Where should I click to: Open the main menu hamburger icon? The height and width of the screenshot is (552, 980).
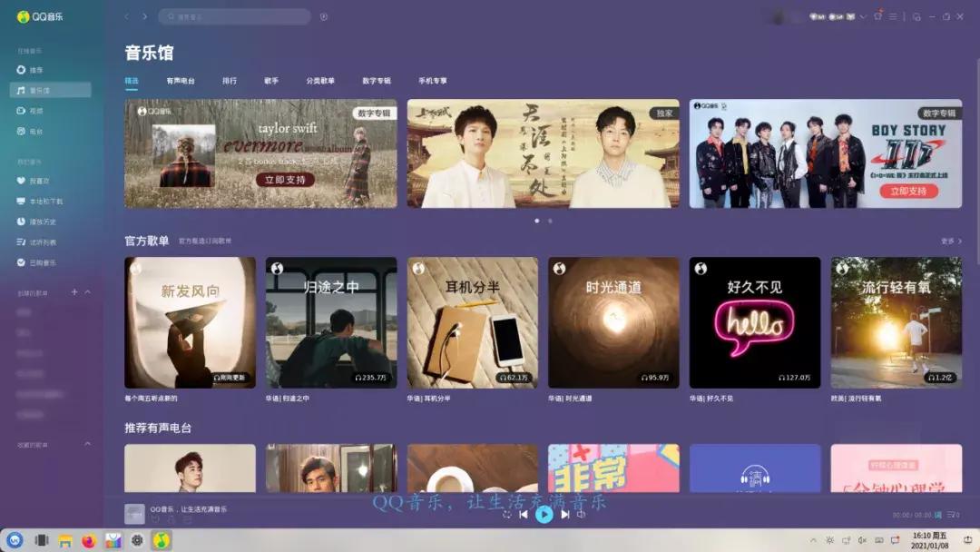point(893,16)
